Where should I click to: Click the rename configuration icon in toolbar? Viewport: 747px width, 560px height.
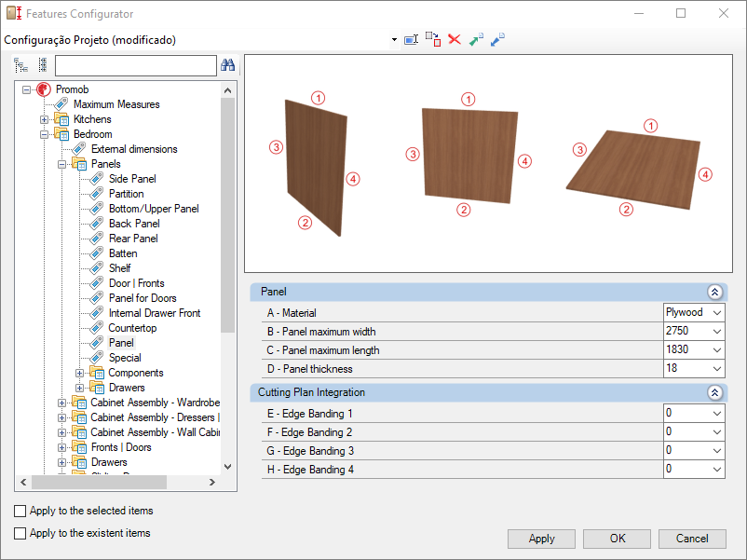coord(411,39)
